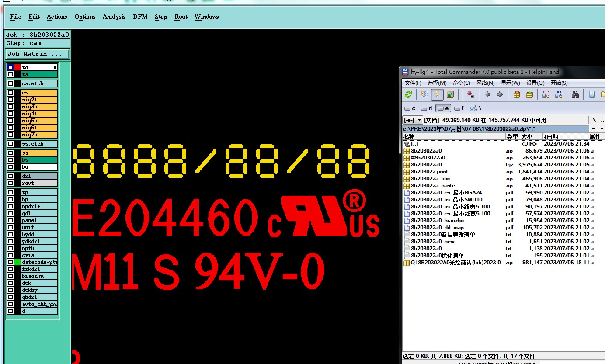Click the calculator-like toolbar icon
605x364 pixels.
(592, 94)
